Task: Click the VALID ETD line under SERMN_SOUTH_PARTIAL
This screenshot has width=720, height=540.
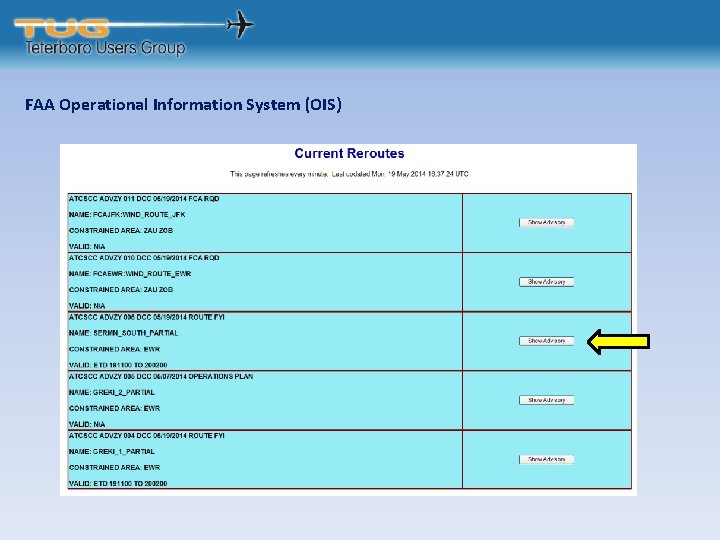Action: [118, 365]
